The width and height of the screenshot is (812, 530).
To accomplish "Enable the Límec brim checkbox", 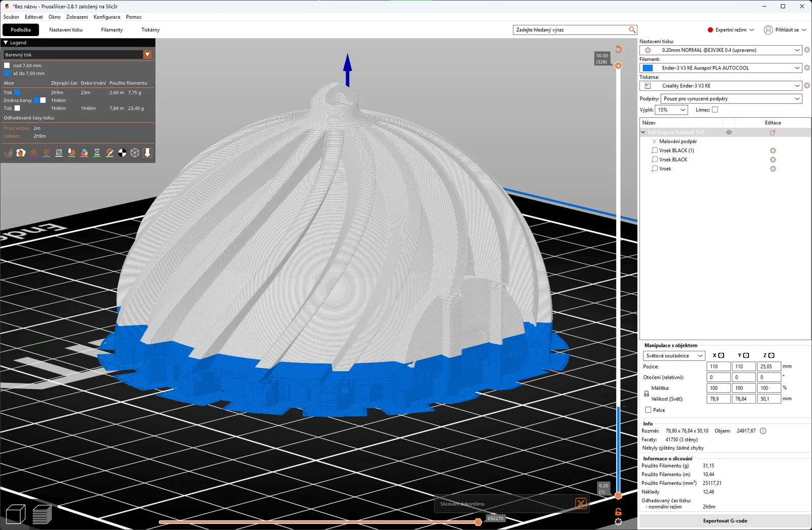I will 715,110.
